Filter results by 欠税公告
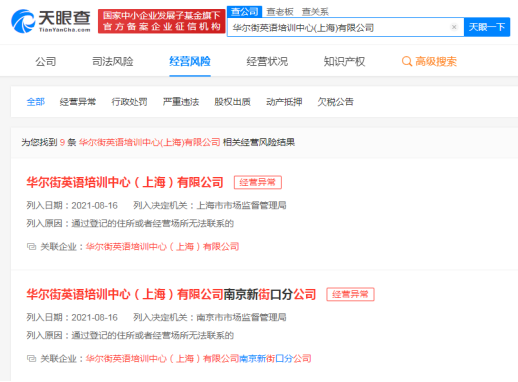Viewport: 518px width, 382px height. (335, 102)
